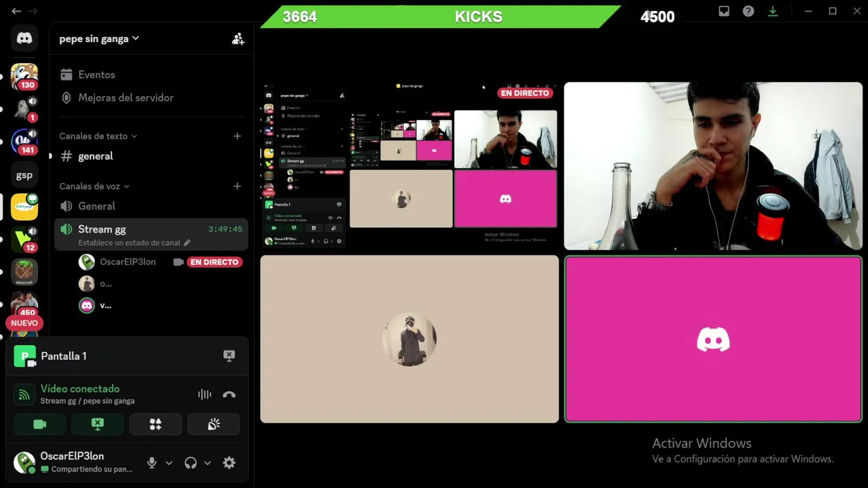The height and width of the screenshot is (488, 868).
Task: Open the Minecraft server icon
Action: (24, 272)
